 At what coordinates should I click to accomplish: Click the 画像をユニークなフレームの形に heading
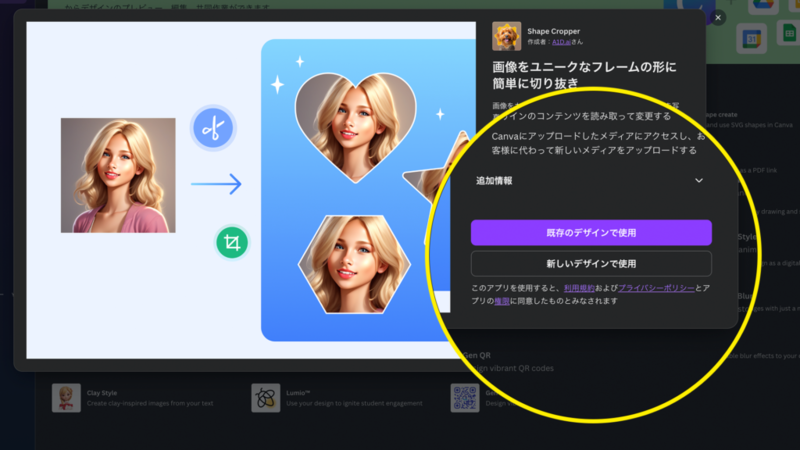pyautogui.click(x=584, y=67)
